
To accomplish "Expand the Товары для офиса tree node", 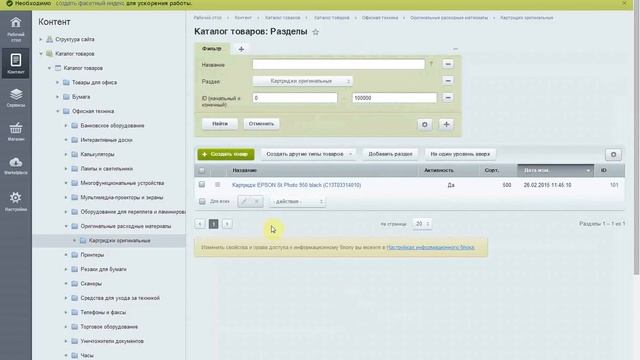I will [x=58, y=82].
